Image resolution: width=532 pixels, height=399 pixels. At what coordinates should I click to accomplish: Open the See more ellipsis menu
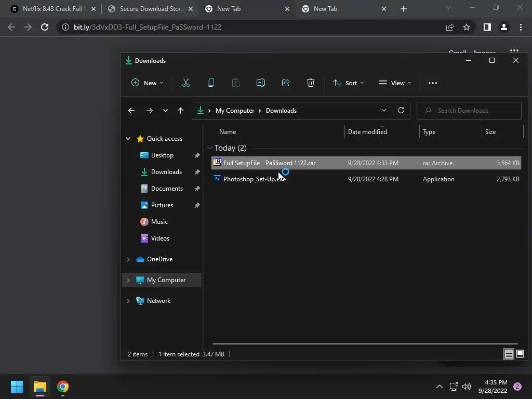(x=433, y=83)
